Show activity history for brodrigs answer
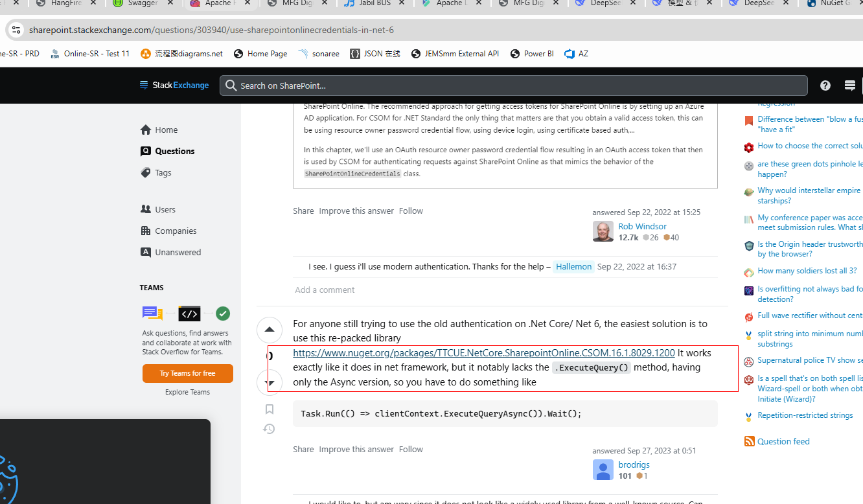 tap(270, 429)
